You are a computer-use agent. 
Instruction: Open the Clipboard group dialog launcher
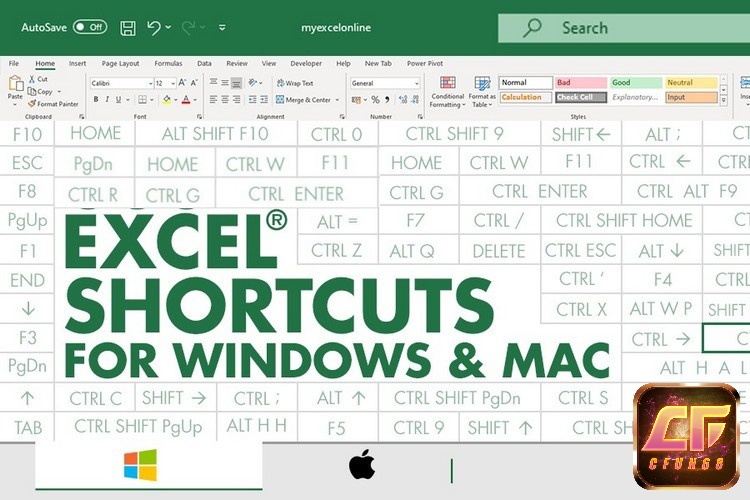(82, 116)
